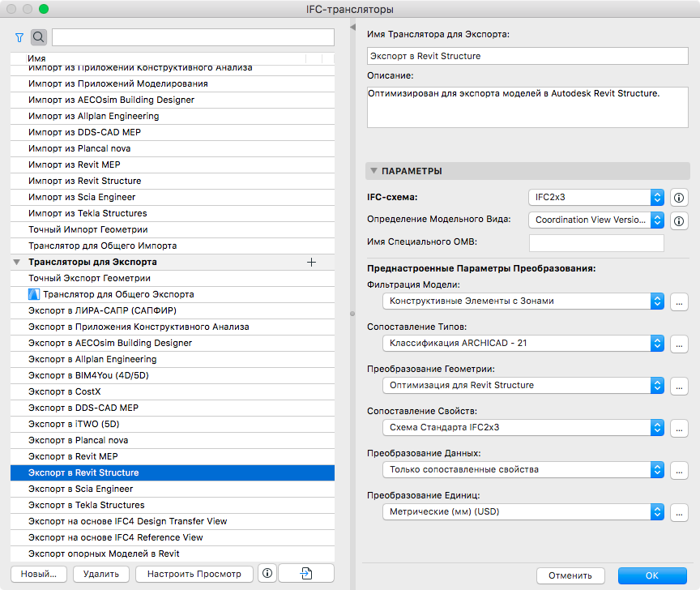This screenshot has height=590, width=700.
Task: Select Импорт из Tekla Structures
Action: point(173,213)
